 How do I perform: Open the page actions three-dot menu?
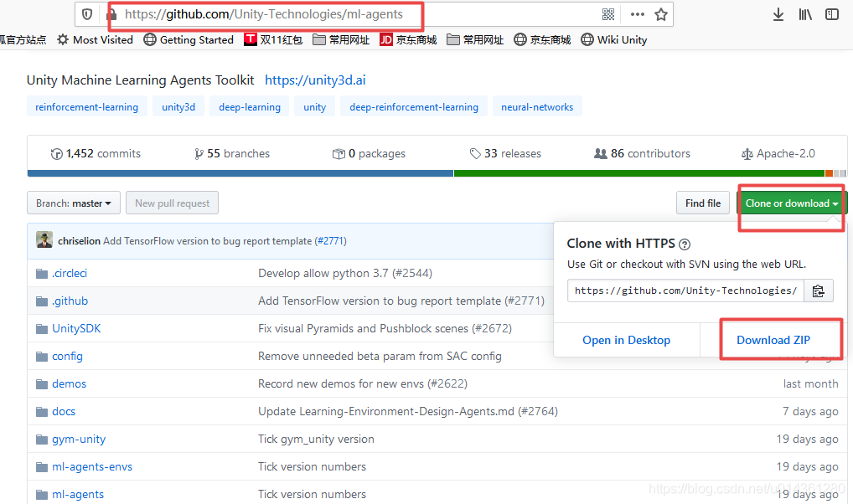pos(637,15)
